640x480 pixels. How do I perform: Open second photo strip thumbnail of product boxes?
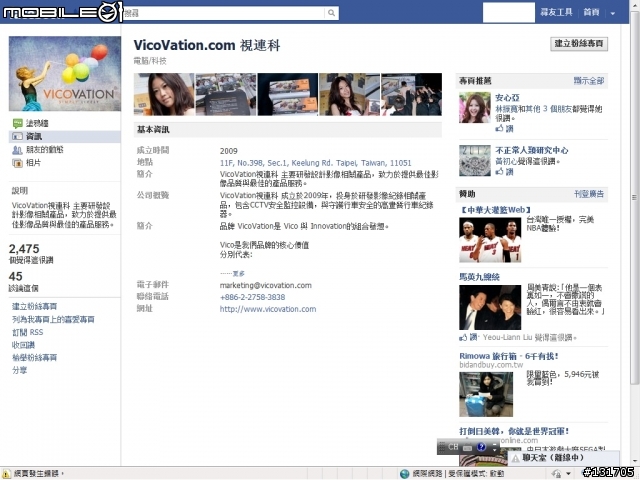click(226, 94)
